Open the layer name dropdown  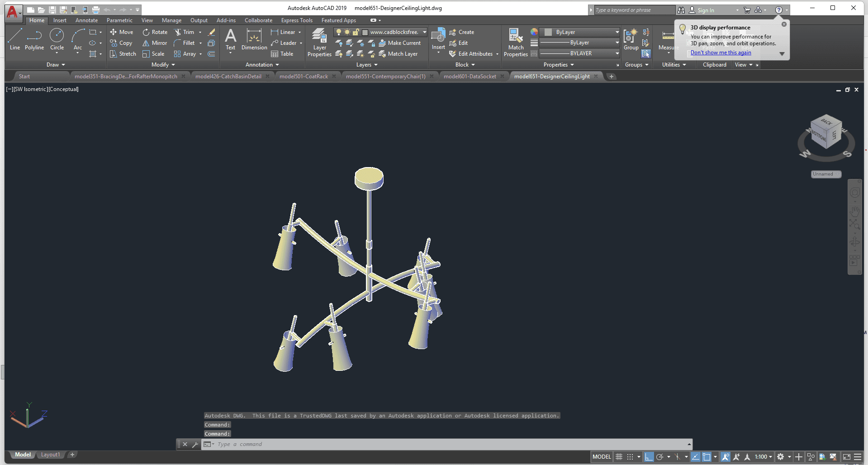tap(424, 32)
